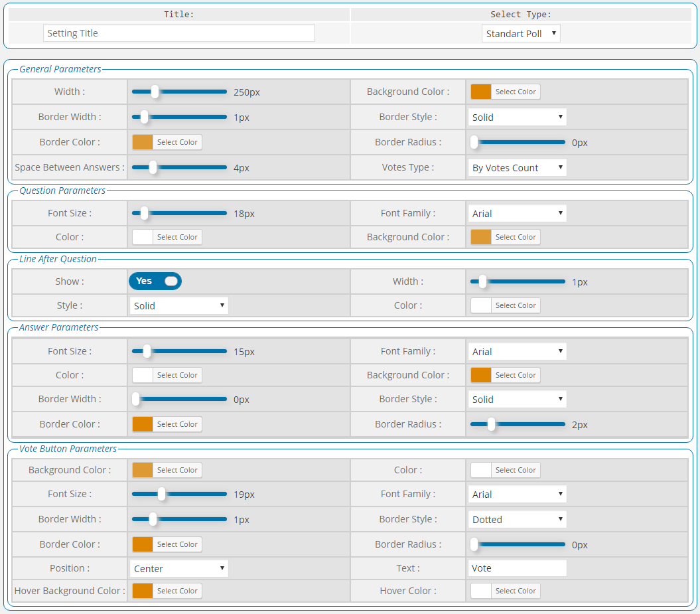This screenshot has width=700, height=614.
Task: Click the Line After Question Color swatch
Action: pos(481,305)
